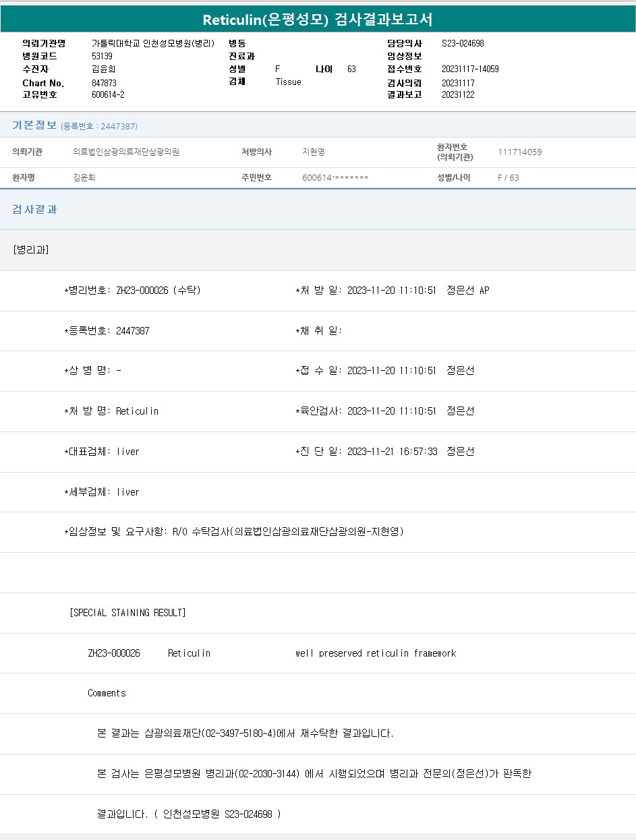Click the masked 주민번호 600614-*******
Image resolution: width=636 pixels, height=840 pixels.
point(335,177)
